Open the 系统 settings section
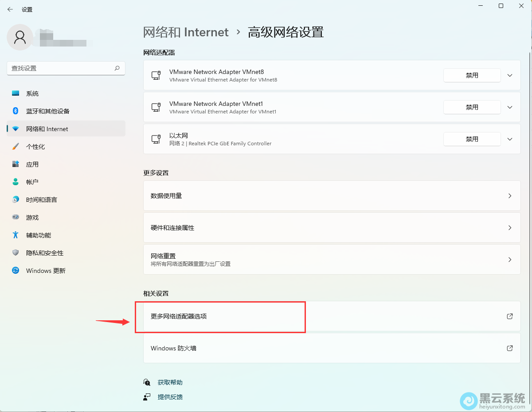Image resolution: width=532 pixels, height=412 pixels. [x=33, y=93]
